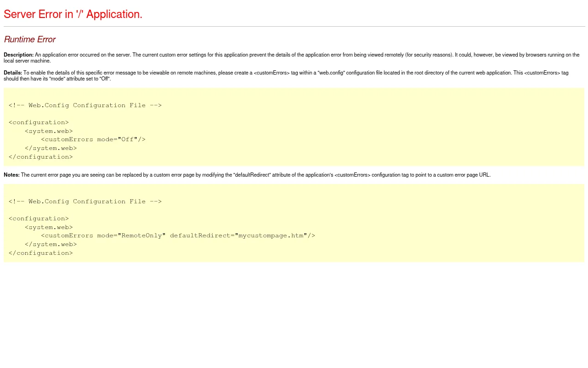This screenshot has width=588, height=368.
Task: Click the customErrors mode="Off" code line
Action: [93, 139]
